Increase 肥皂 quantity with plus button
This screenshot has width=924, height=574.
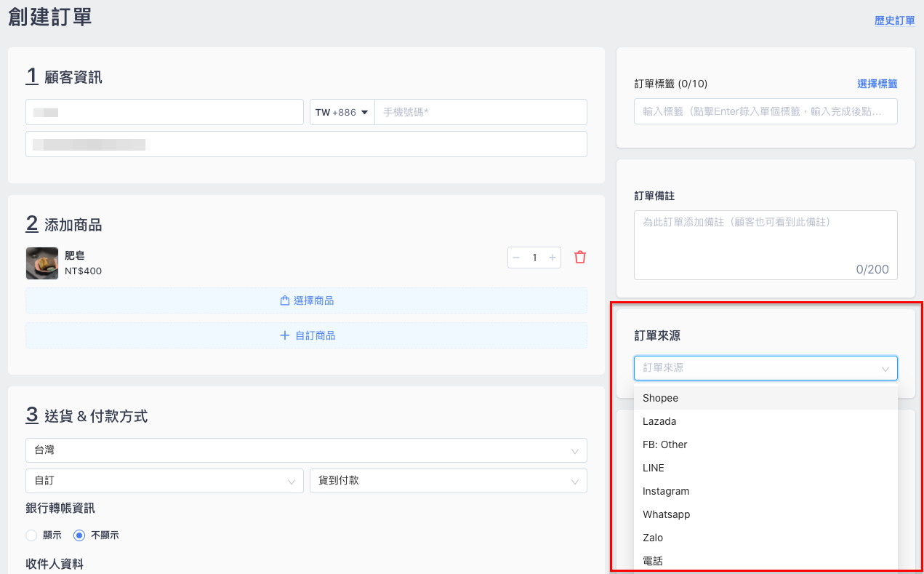click(553, 258)
